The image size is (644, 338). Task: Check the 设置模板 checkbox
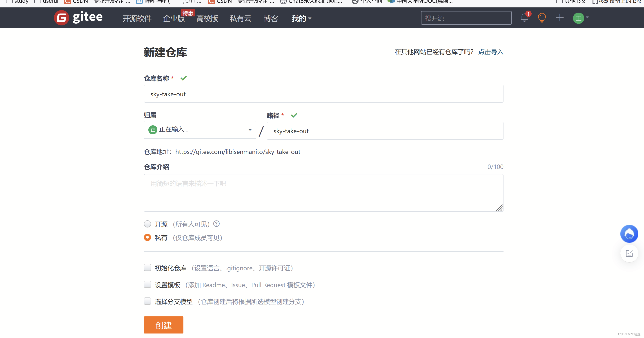click(147, 284)
